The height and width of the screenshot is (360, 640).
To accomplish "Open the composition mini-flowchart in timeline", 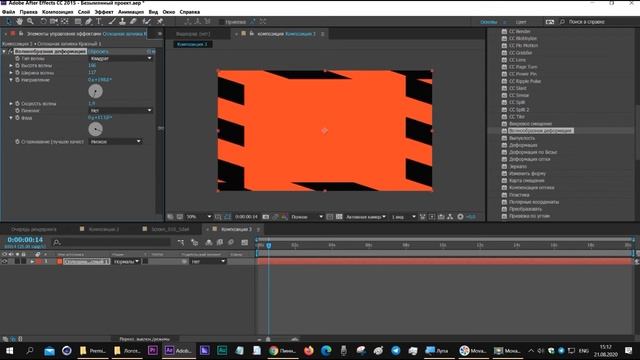I will point(181,242).
